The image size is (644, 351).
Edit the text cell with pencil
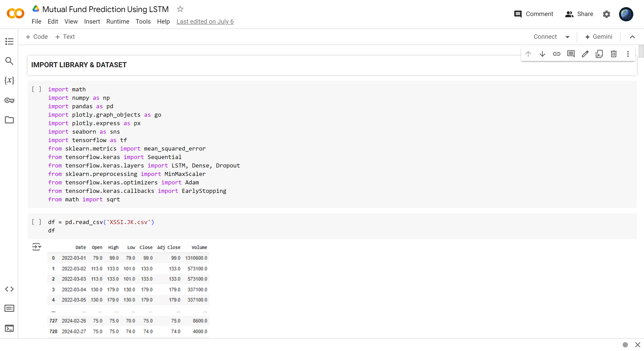click(x=585, y=54)
